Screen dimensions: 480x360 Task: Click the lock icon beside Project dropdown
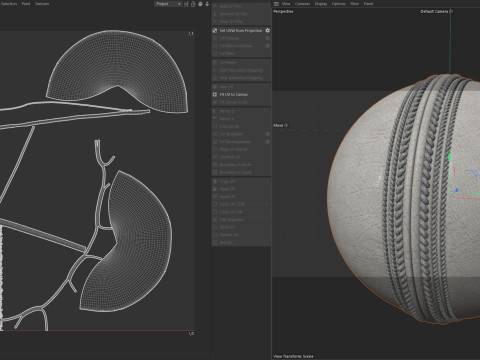[x=193, y=4]
